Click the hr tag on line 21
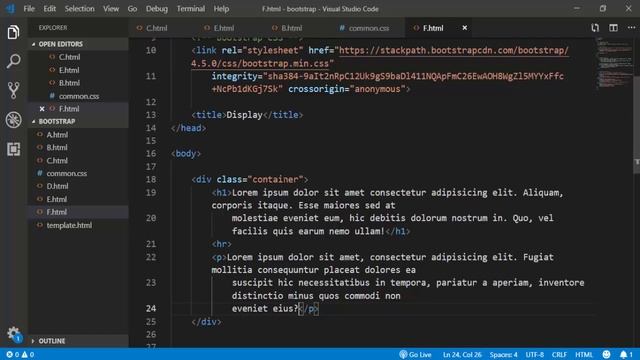Screen dimensions: 640x360 (x=222, y=244)
